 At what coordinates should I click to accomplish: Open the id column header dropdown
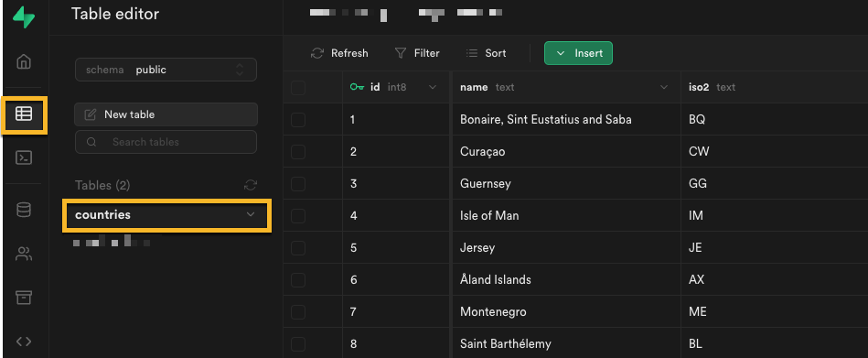[433, 88]
